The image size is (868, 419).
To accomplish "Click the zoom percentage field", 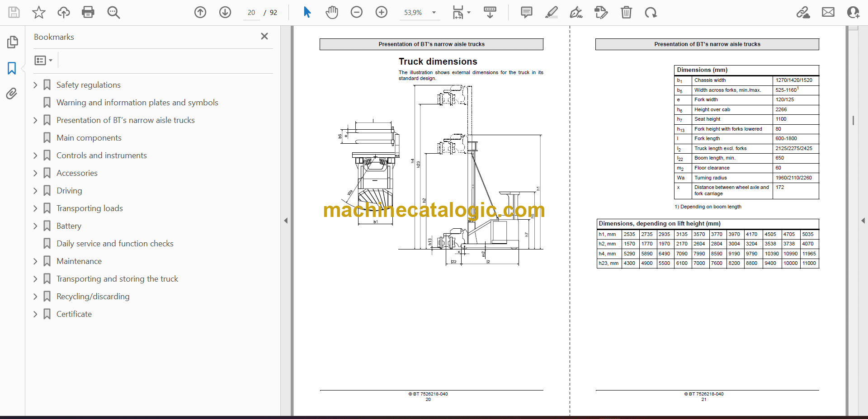I will click(x=413, y=13).
